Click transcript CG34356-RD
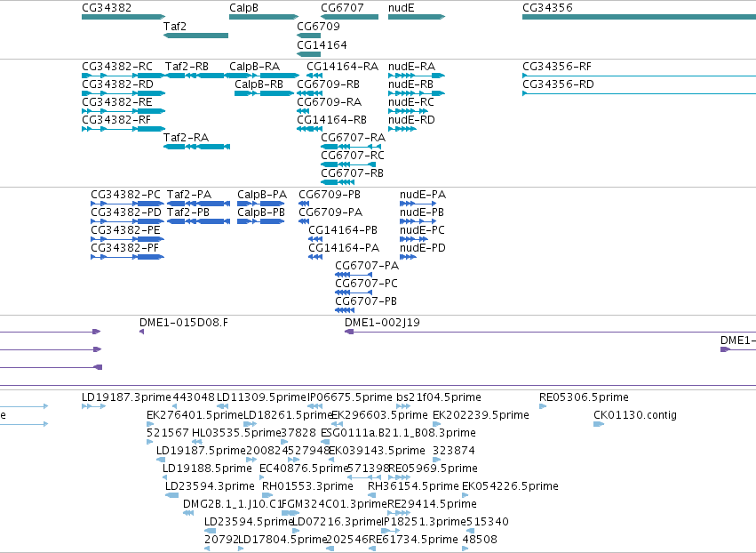Image resolution: width=756 pixels, height=553 pixels. pyautogui.click(x=640, y=93)
